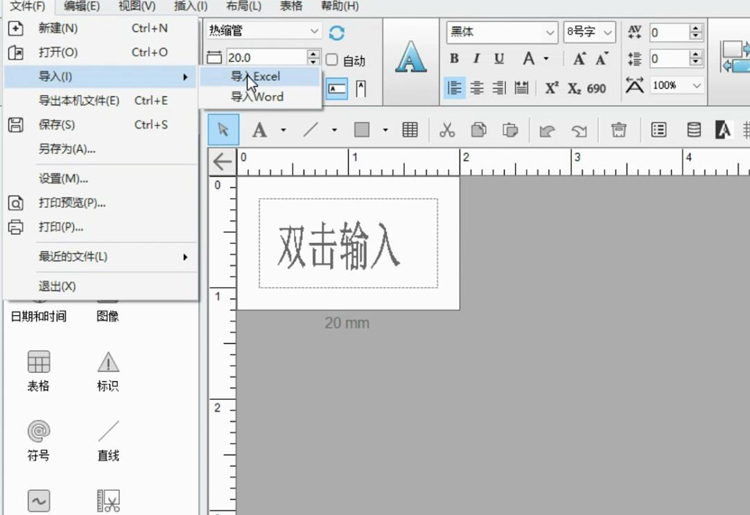Select the line drawing tool in toolbar

[310, 130]
